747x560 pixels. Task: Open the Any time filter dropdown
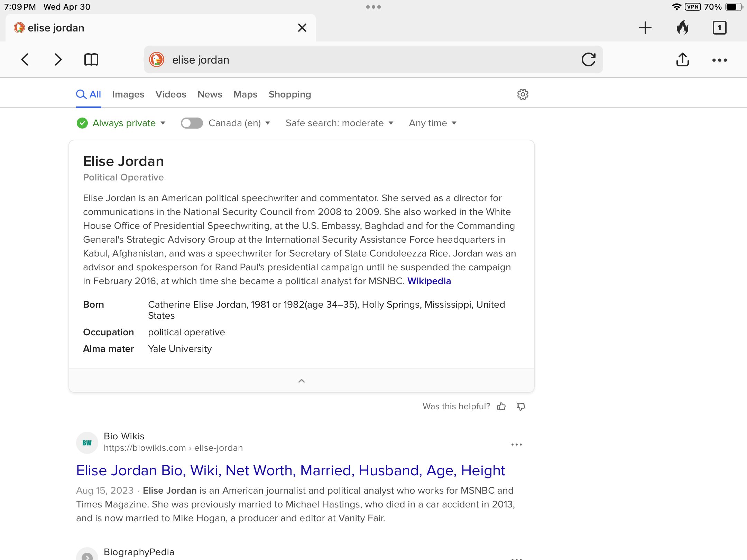coord(433,123)
